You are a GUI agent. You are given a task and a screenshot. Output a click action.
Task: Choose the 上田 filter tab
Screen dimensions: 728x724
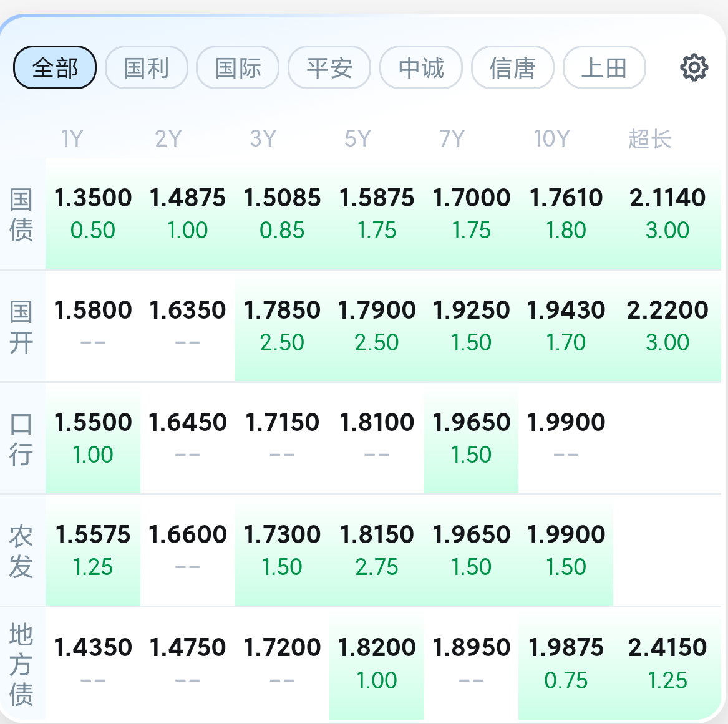click(x=604, y=67)
